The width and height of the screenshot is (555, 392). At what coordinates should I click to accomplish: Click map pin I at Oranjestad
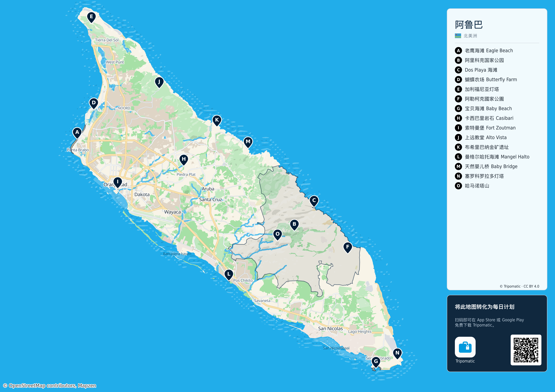click(118, 182)
